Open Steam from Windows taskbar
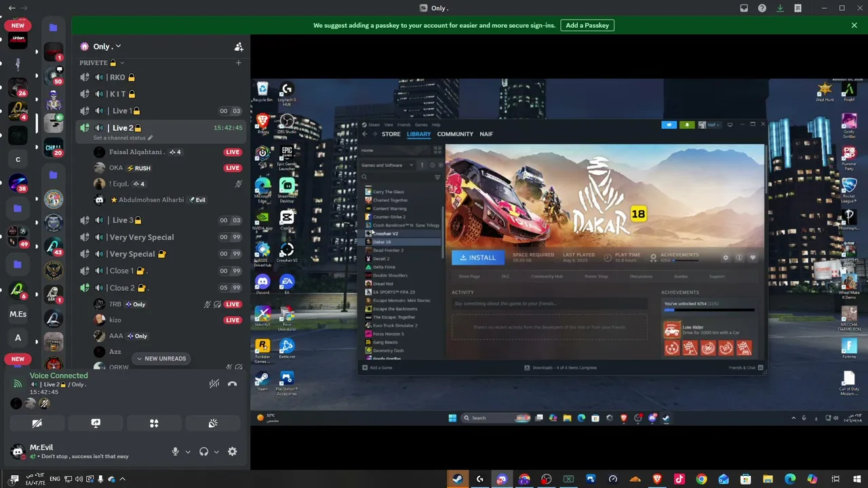868x488 pixels. click(x=457, y=479)
